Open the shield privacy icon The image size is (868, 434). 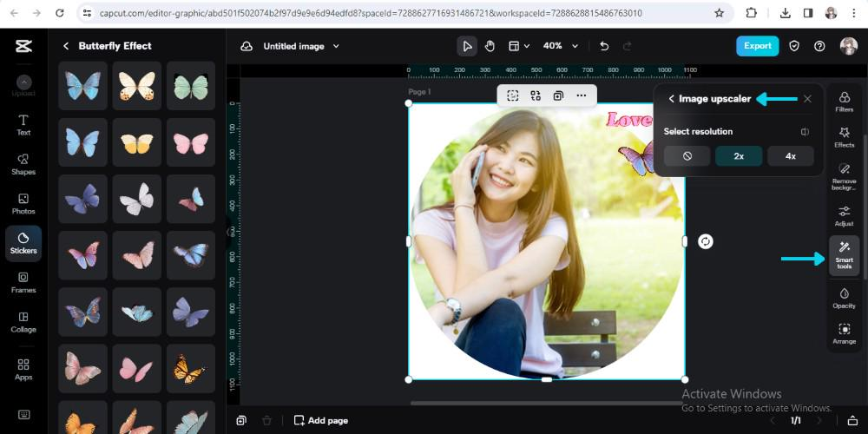coord(794,46)
